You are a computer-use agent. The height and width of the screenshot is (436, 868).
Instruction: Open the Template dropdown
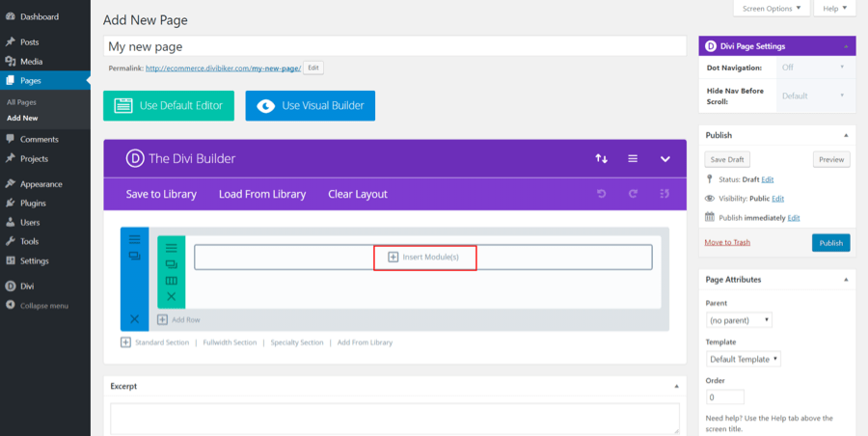pyautogui.click(x=744, y=359)
